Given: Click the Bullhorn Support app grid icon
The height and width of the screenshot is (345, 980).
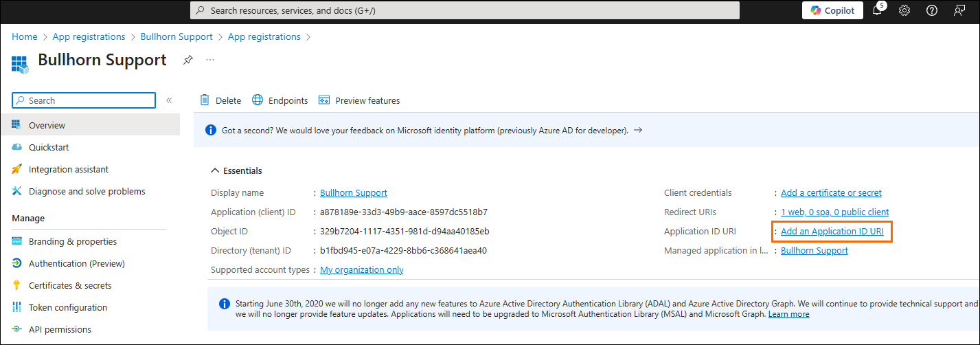Looking at the screenshot, I should coord(21,65).
